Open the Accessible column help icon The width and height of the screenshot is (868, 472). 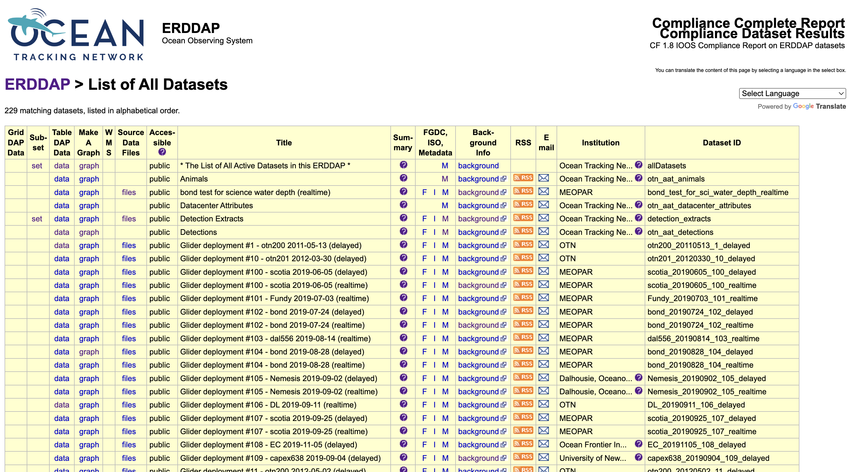pos(162,152)
